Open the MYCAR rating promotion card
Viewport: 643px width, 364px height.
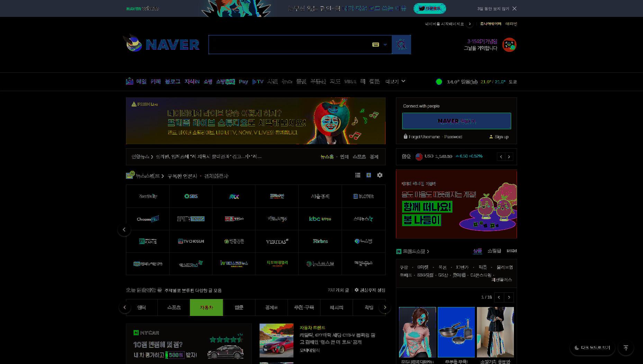pyautogui.click(x=189, y=344)
